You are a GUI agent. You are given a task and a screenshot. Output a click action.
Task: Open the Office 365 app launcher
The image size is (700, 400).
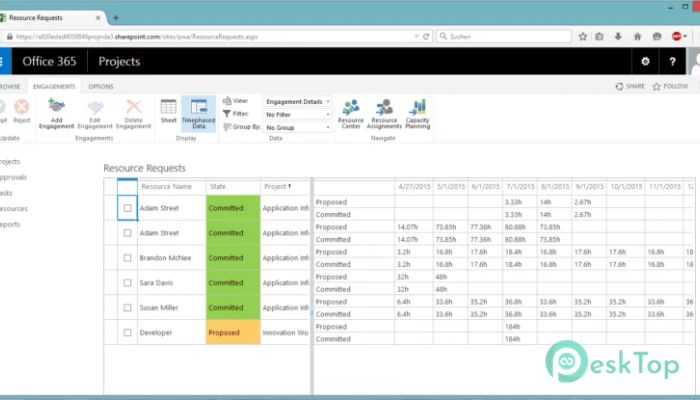point(3,61)
